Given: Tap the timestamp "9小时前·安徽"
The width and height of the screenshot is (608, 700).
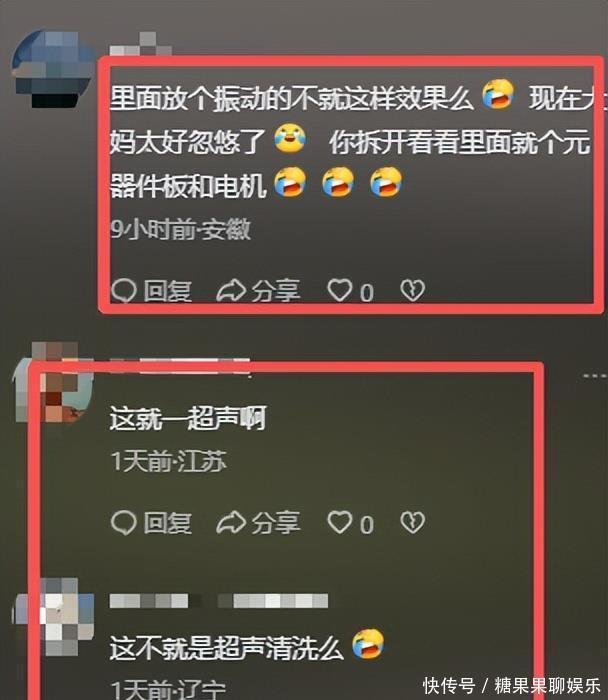Looking at the screenshot, I should click(x=180, y=229).
